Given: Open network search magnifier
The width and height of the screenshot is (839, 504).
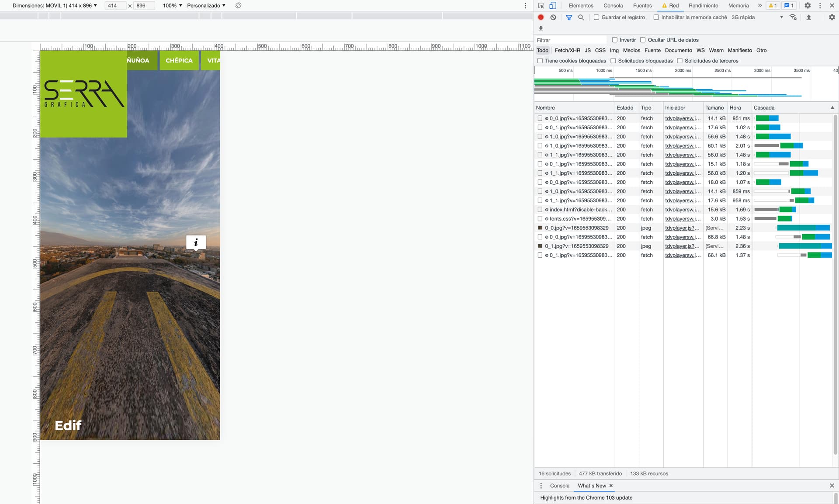Looking at the screenshot, I should click(581, 17).
